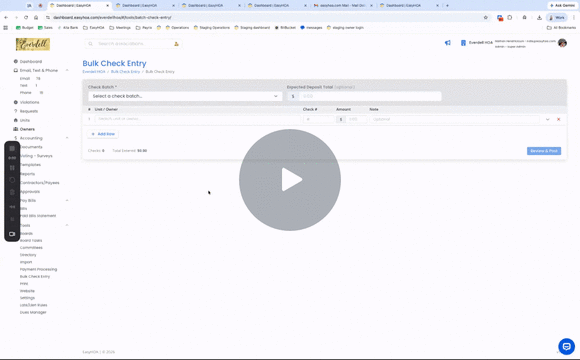
Task: Collapse the Tools section chevron
Action: tap(67, 225)
